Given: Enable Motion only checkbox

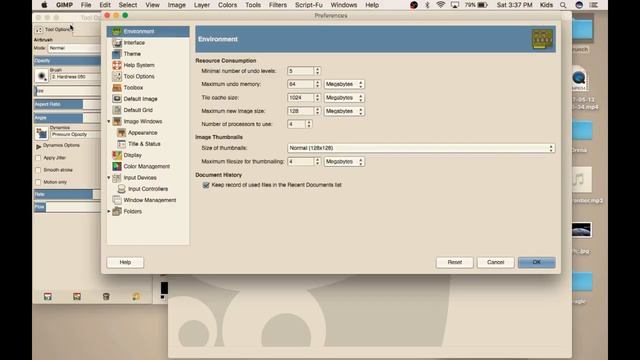Looking at the screenshot, I should tap(38, 182).
